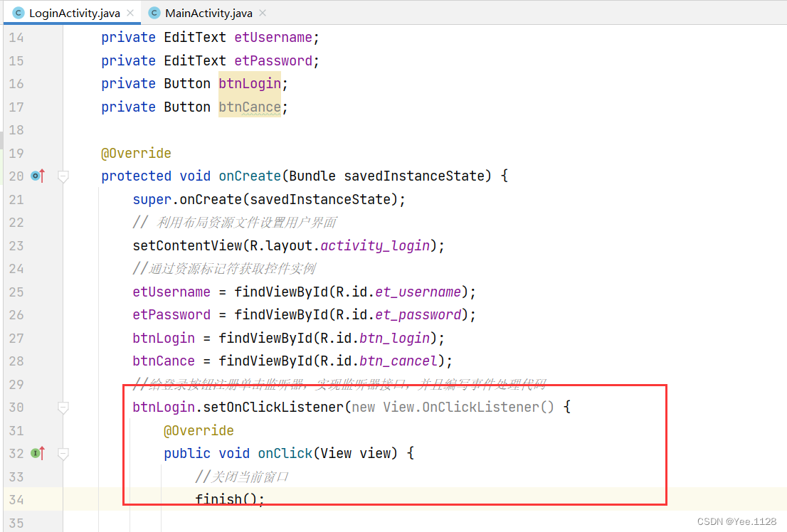The width and height of the screenshot is (787, 532).
Task: Click the finish() call on line 34
Action: 229,499
